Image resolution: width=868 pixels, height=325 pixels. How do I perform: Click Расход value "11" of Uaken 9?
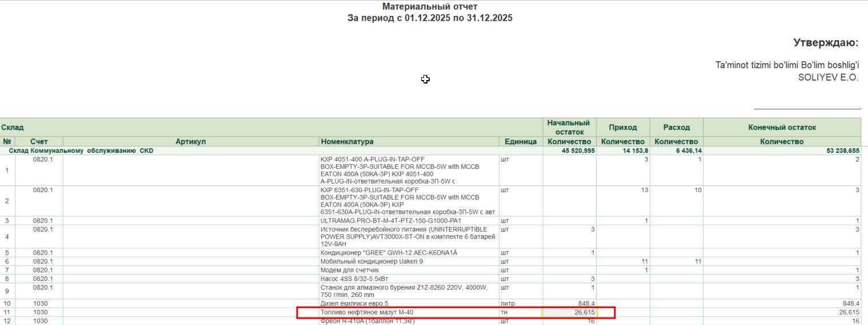(698, 261)
